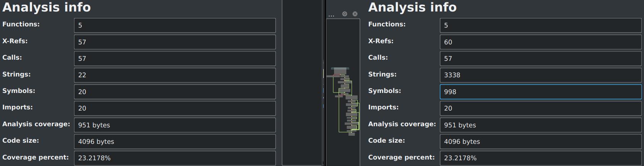This screenshot has width=644, height=166.
Task: Select Coverage percent field in left panel
Action: click(174, 158)
